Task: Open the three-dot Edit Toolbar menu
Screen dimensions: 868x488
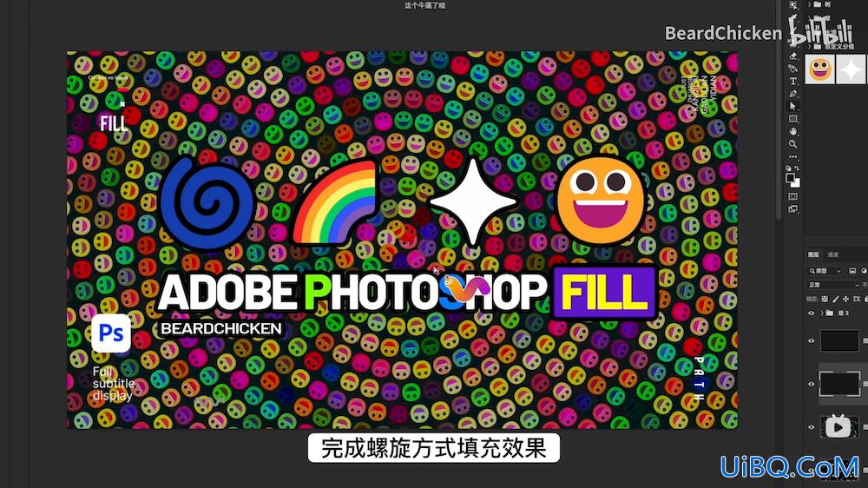Action: (x=793, y=157)
